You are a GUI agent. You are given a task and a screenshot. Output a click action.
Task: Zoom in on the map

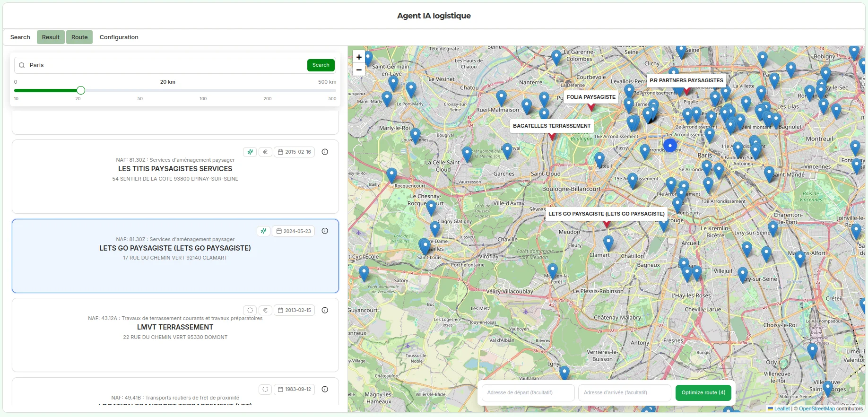tap(359, 57)
